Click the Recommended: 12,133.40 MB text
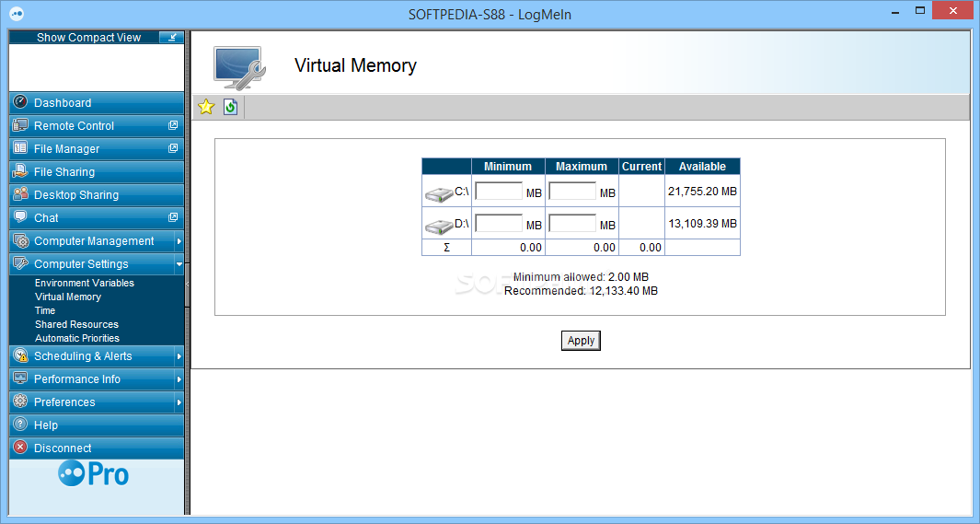The width and height of the screenshot is (980, 524). (581, 291)
